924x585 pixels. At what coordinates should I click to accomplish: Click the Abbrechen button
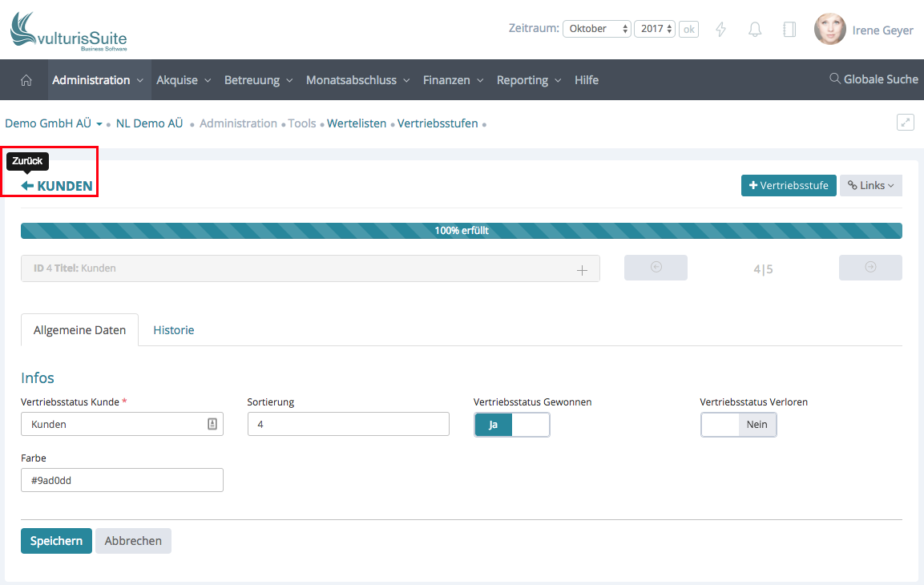[x=133, y=541]
